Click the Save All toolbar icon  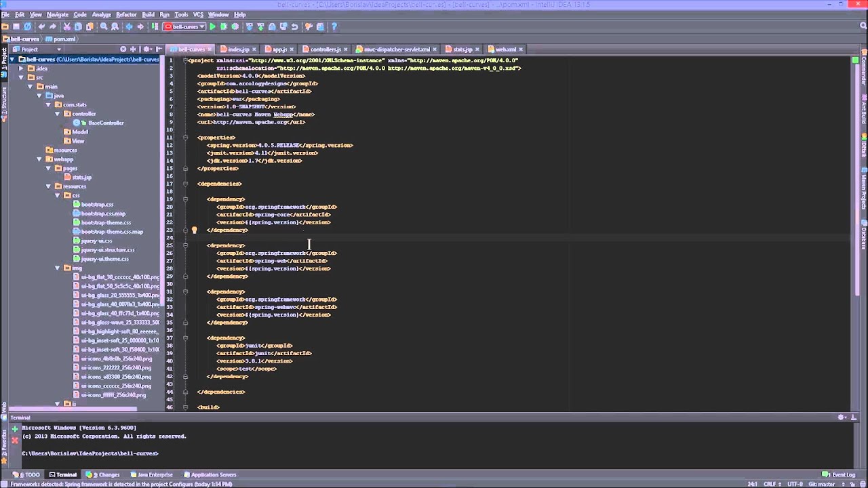16,26
